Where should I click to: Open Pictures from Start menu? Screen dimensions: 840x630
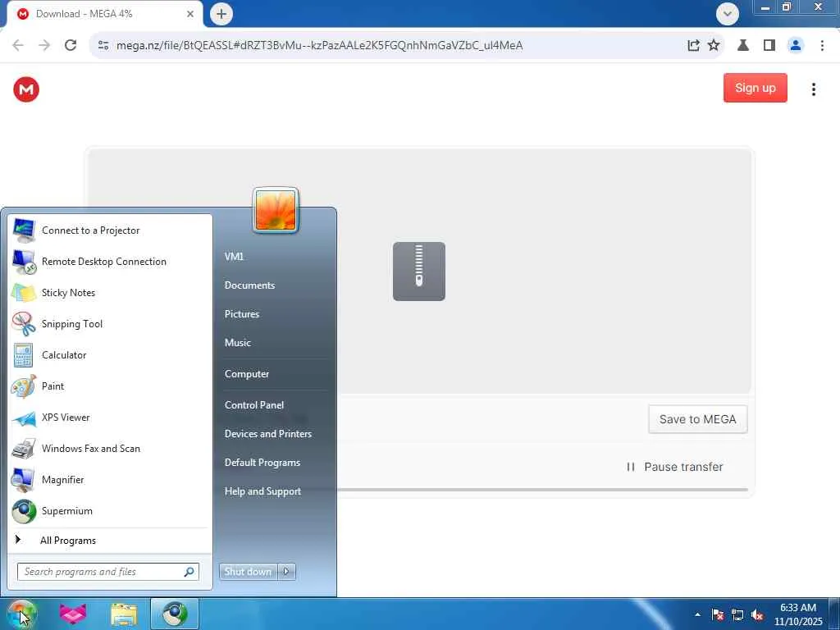(242, 314)
